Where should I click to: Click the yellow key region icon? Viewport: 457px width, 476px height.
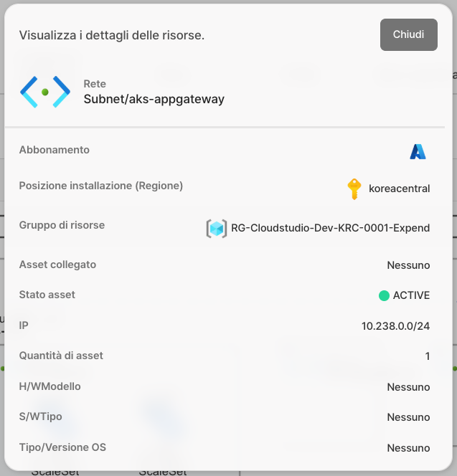coord(354,189)
